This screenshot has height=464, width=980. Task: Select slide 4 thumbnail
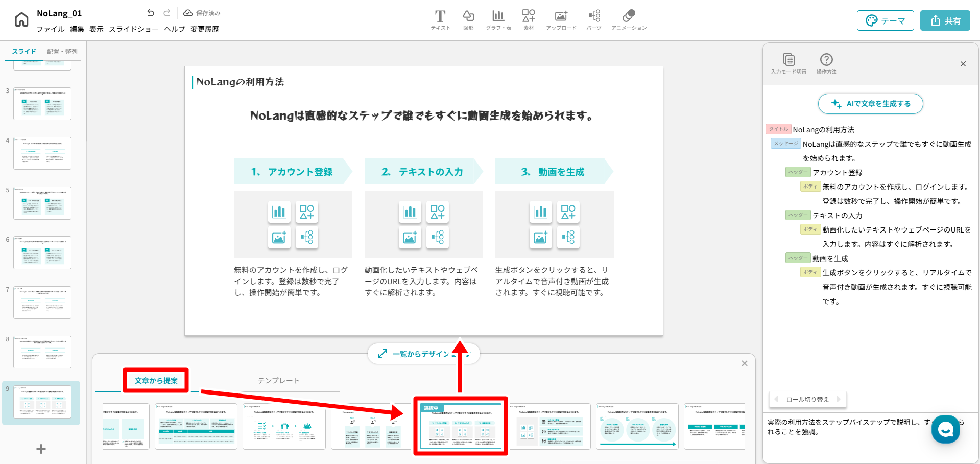pos(42,153)
